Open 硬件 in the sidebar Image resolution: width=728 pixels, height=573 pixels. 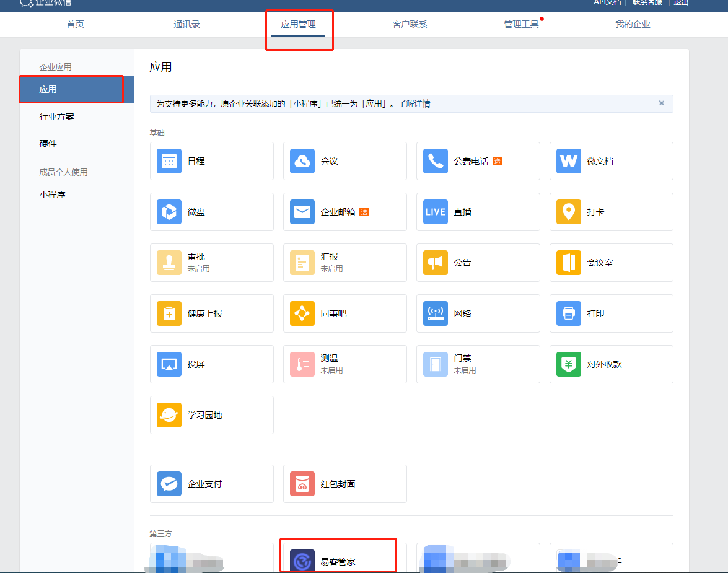[48, 144]
